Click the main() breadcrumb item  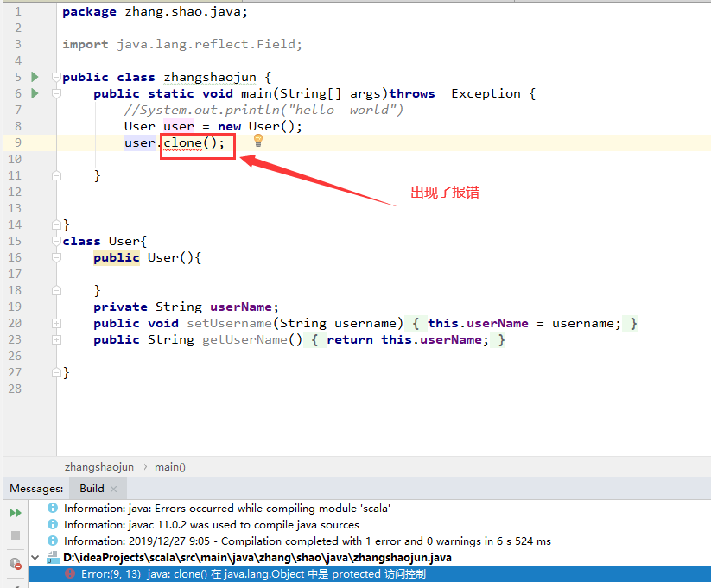(169, 466)
